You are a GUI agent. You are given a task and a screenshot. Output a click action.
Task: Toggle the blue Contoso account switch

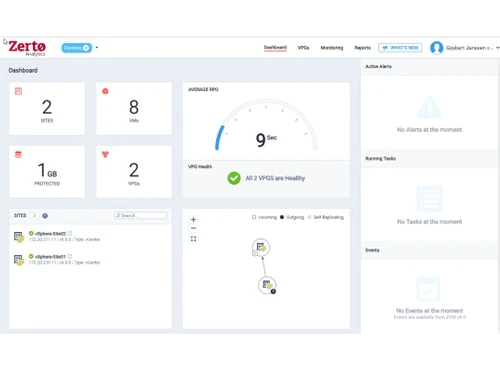(77, 48)
